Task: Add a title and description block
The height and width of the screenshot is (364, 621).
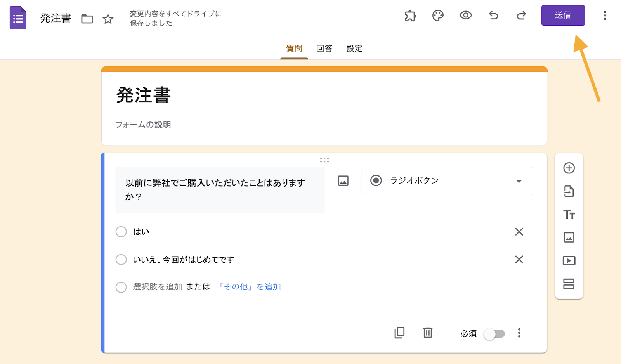Action: tap(569, 215)
